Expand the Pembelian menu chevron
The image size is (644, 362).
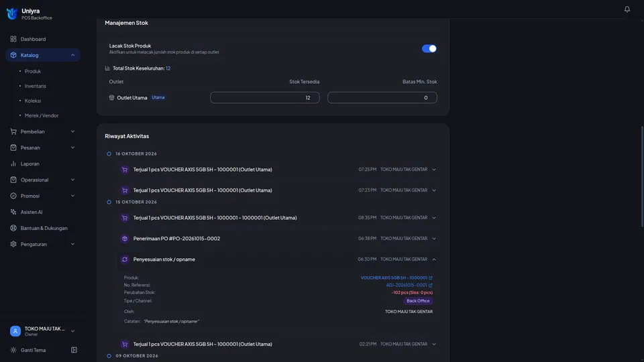(72, 131)
